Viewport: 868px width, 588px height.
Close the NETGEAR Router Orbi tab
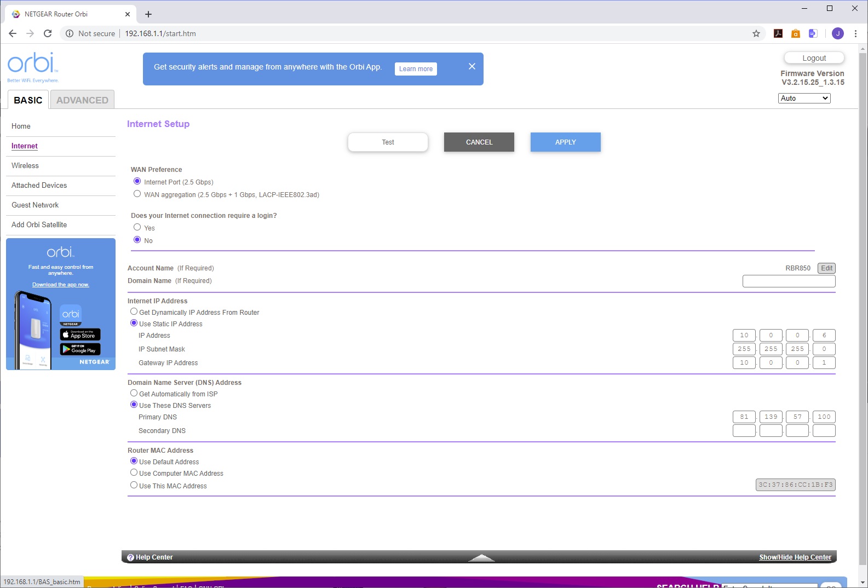click(x=128, y=14)
